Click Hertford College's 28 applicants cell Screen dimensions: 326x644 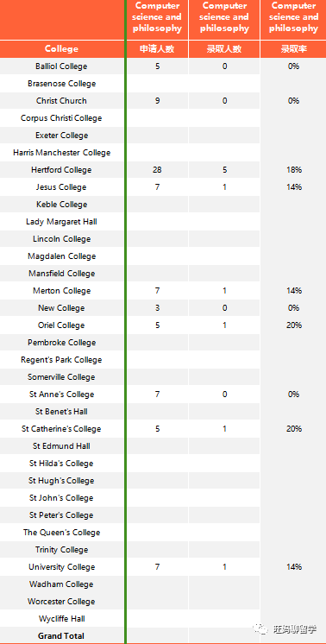pos(157,170)
